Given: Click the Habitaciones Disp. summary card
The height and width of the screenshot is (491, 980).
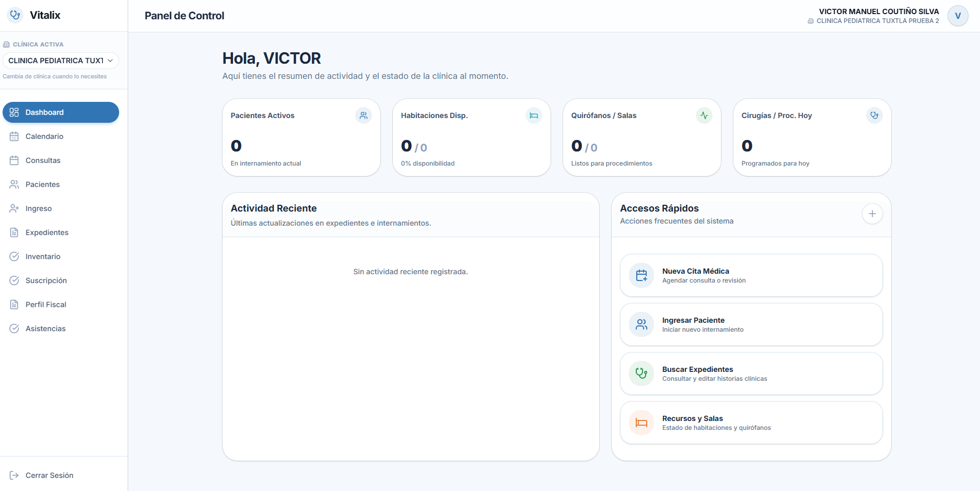Looking at the screenshot, I should [472, 137].
